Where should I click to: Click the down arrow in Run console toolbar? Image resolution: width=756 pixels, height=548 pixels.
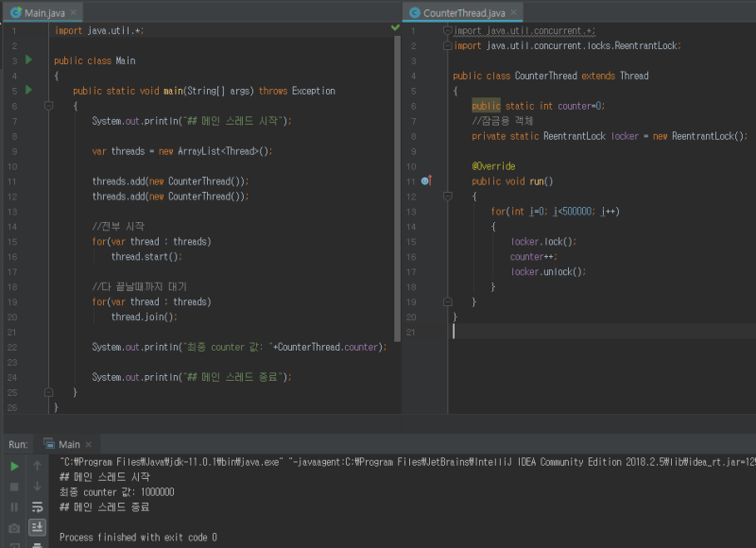point(38,487)
